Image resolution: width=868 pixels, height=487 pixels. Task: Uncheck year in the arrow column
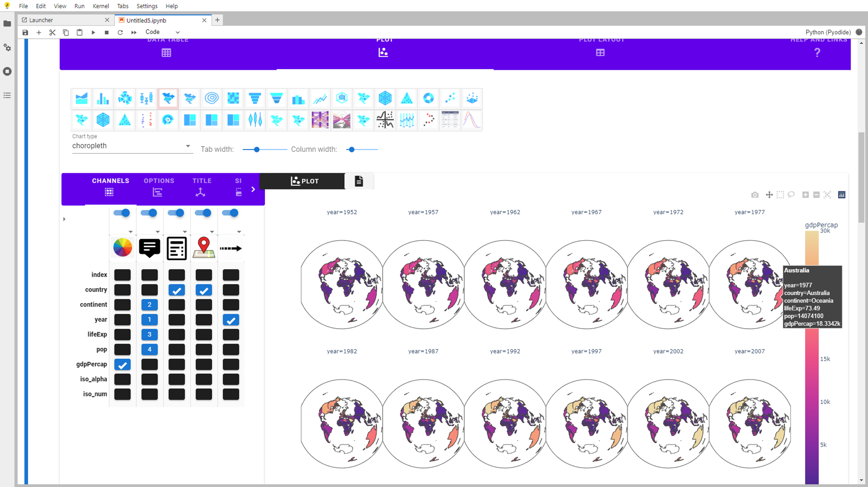click(231, 320)
